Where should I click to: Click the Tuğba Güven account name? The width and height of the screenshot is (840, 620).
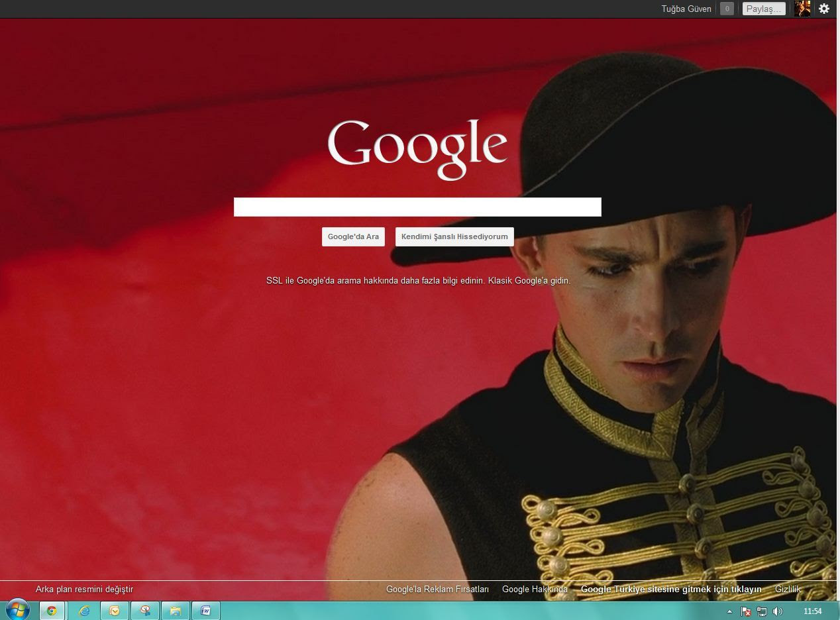[686, 9]
